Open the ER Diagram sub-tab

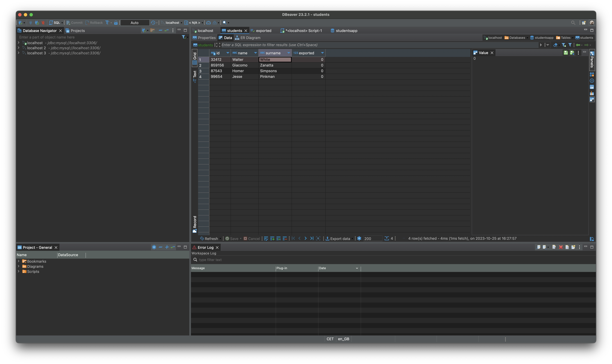point(247,38)
